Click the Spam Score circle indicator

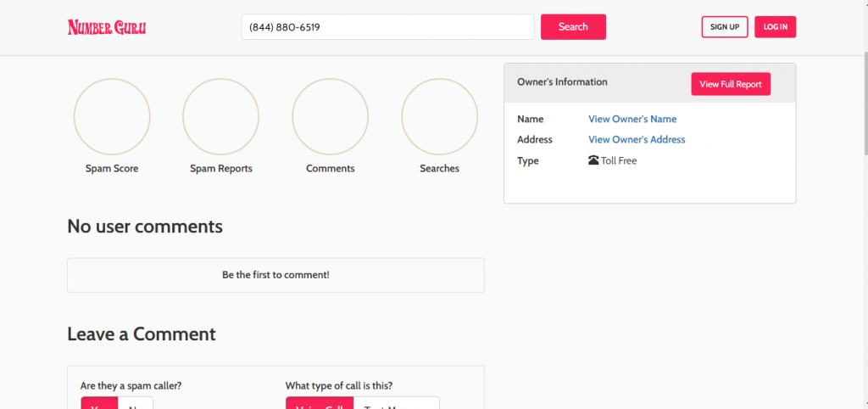[x=112, y=116]
